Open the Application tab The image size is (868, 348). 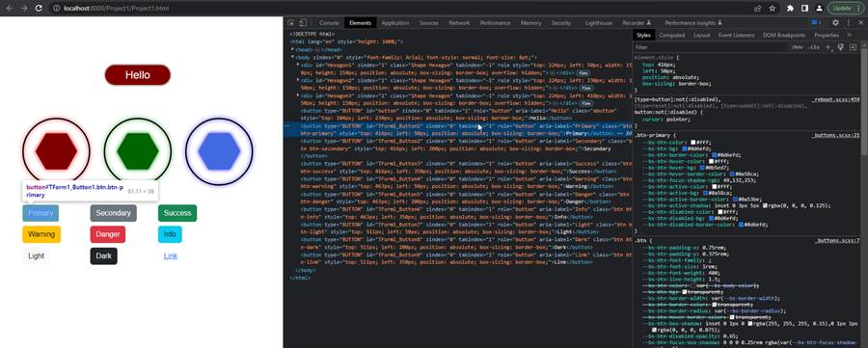pyautogui.click(x=395, y=23)
